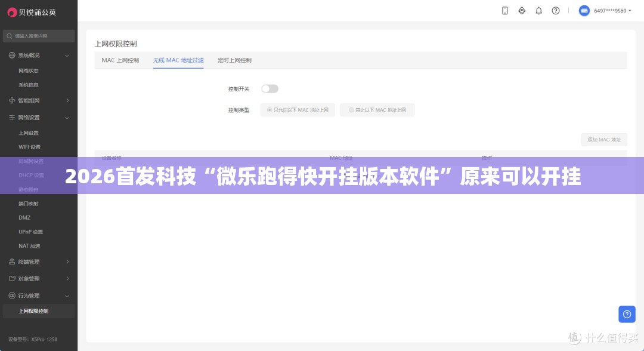Open the account 6497****9569 dropdown

(612, 11)
